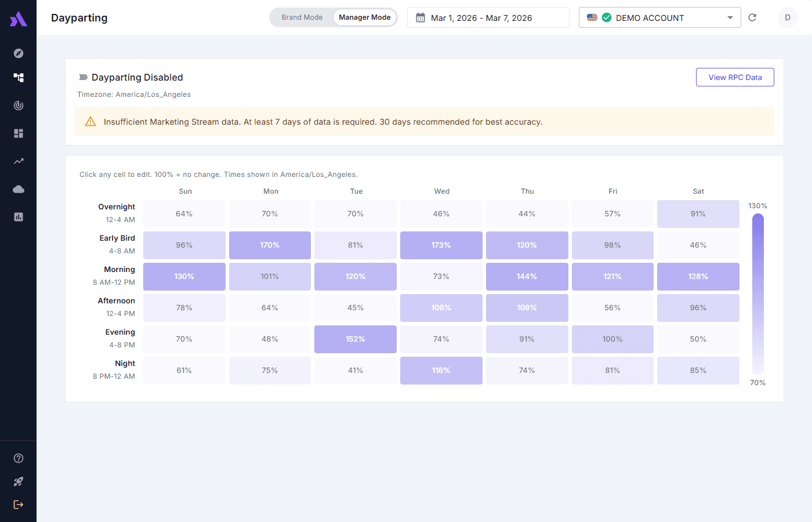
Task: Edit the Sunday Overnight 64% cell
Action: [184, 214]
